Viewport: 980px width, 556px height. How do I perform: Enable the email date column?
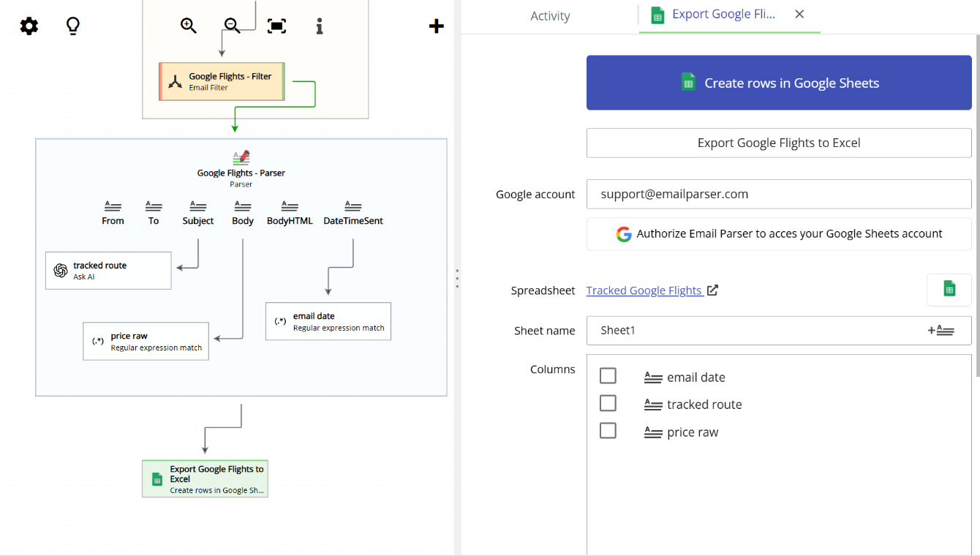[608, 375]
